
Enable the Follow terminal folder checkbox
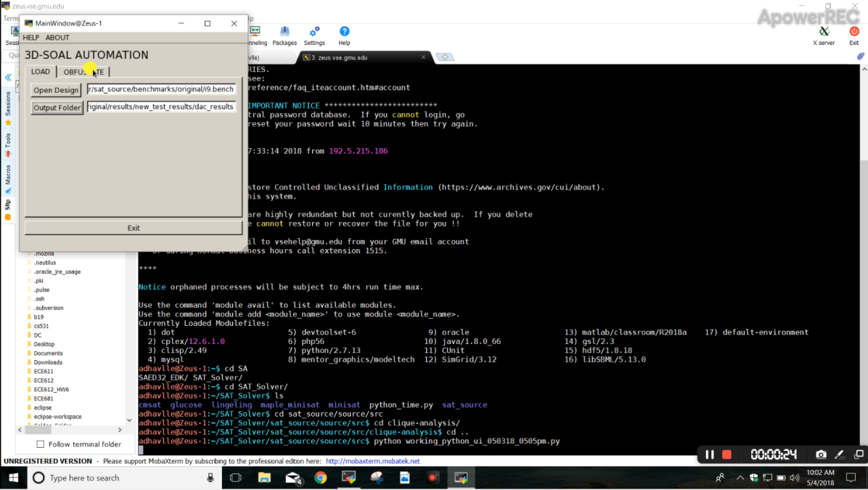pos(41,444)
